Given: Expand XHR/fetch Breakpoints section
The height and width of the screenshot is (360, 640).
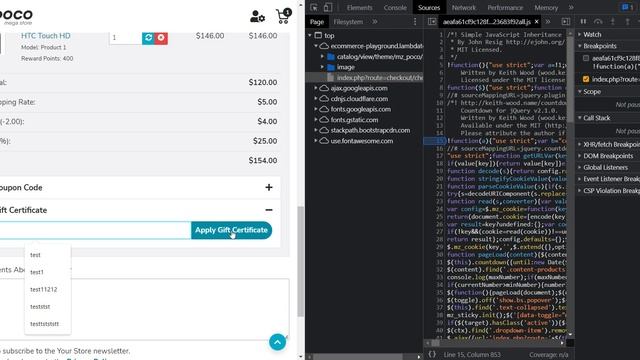Looking at the screenshot, I should 580,144.
